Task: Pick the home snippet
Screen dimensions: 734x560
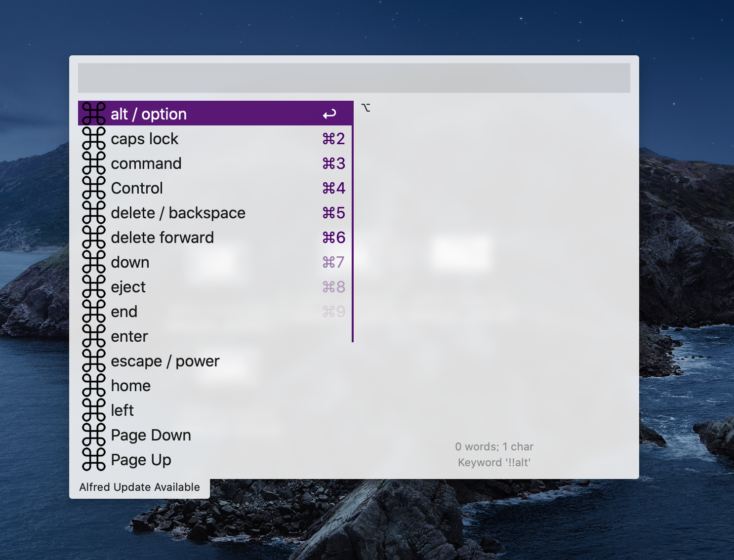Action: coord(216,385)
